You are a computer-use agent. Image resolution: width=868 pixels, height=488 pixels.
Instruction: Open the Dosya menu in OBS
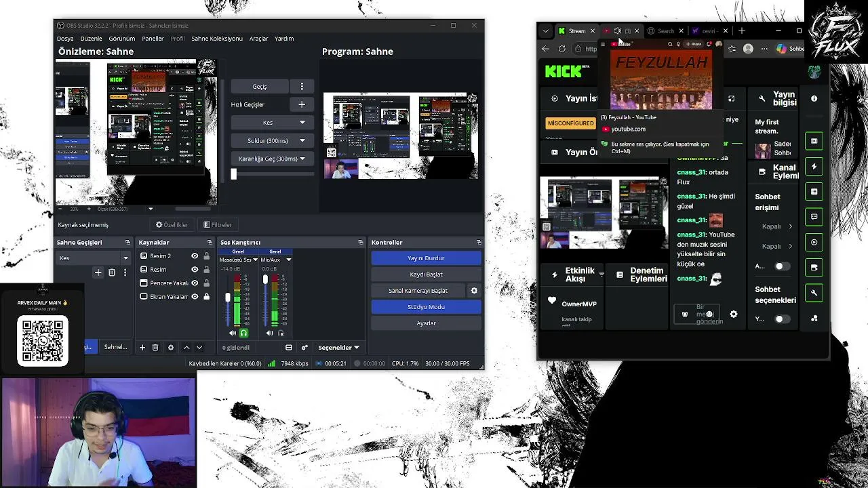pos(65,39)
